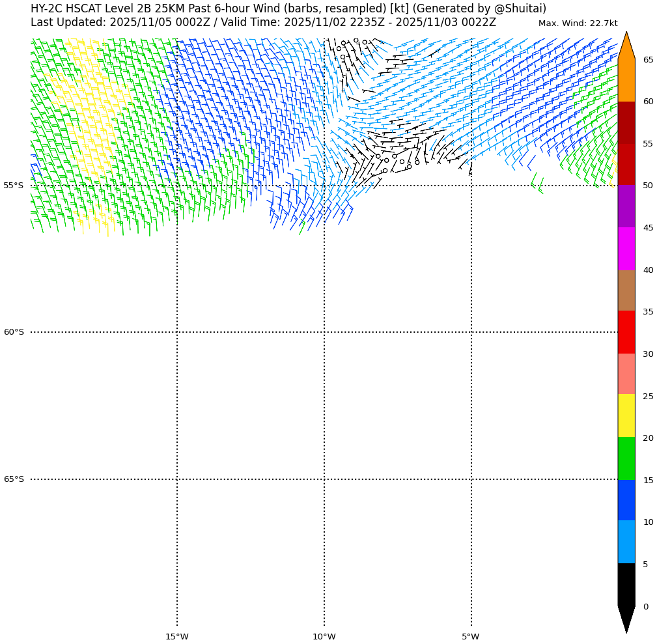Click the magenta 40–45 kt colorbar segment
657x644 pixels.
point(626,249)
